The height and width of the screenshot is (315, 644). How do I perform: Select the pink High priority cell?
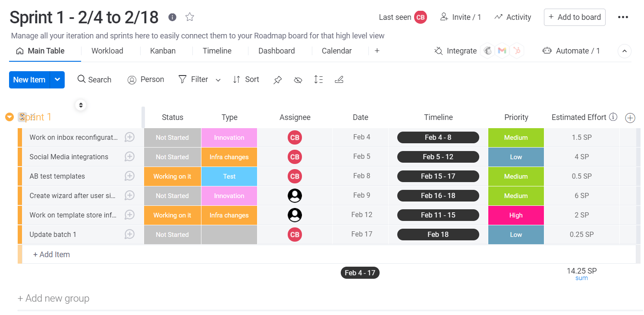click(516, 215)
